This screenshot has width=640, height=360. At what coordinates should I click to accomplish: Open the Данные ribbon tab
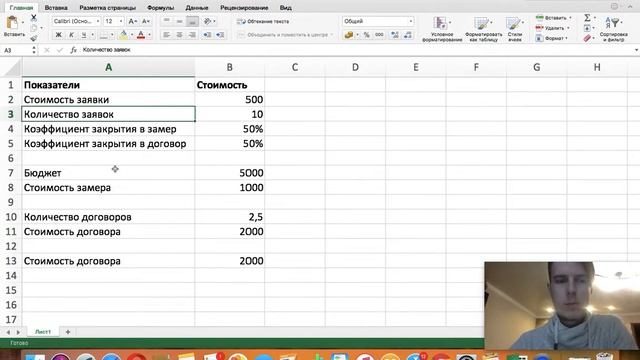[x=197, y=7]
